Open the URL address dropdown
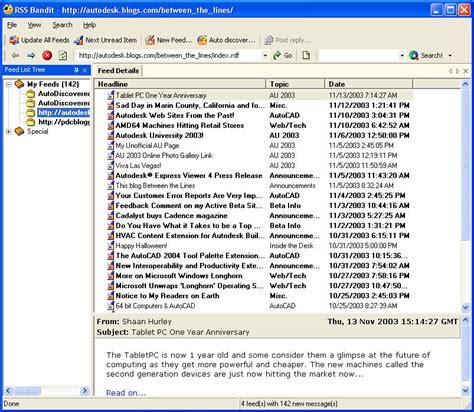 (265, 55)
